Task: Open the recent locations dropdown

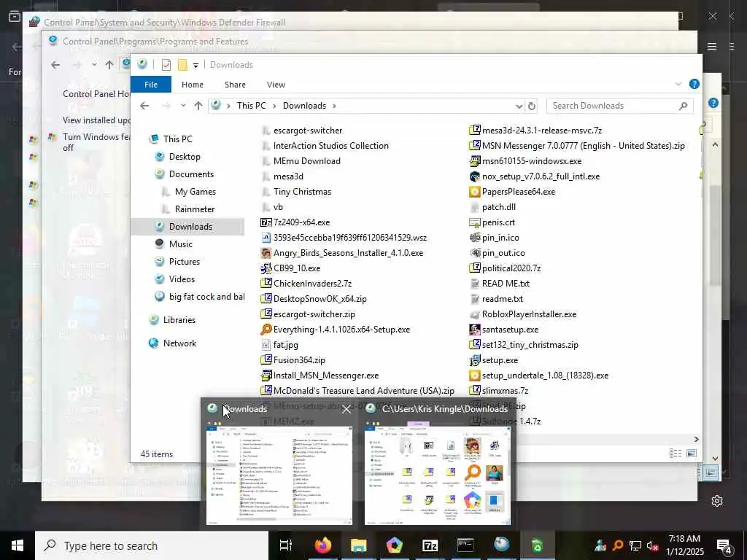Action: (x=183, y=106)
